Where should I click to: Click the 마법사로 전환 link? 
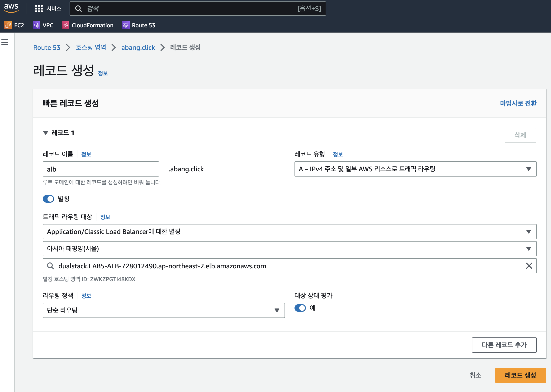click(518, 103)
